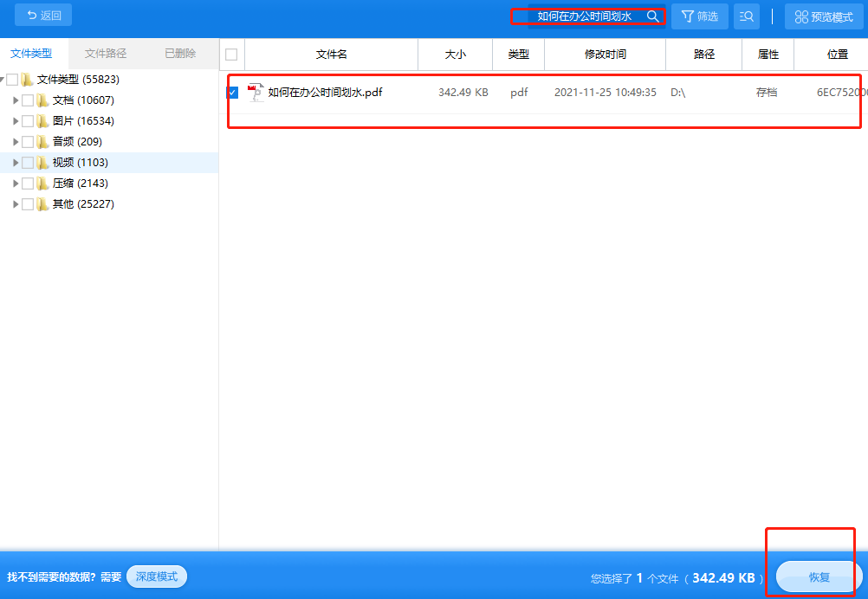Open the 已删除 tab

click(x=180, y=54)
